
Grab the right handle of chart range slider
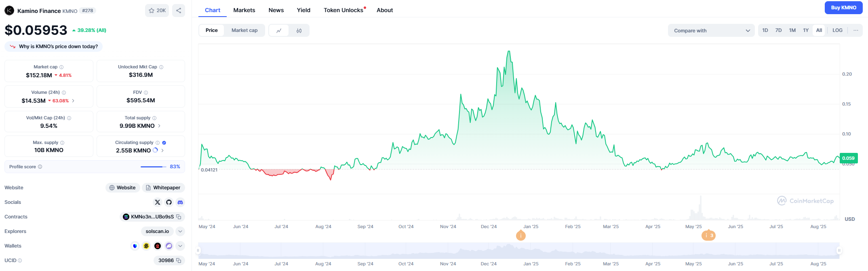coord(839,250)
